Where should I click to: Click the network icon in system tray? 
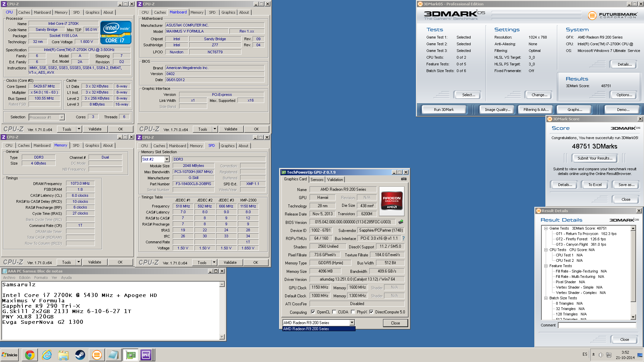point(608,355)
